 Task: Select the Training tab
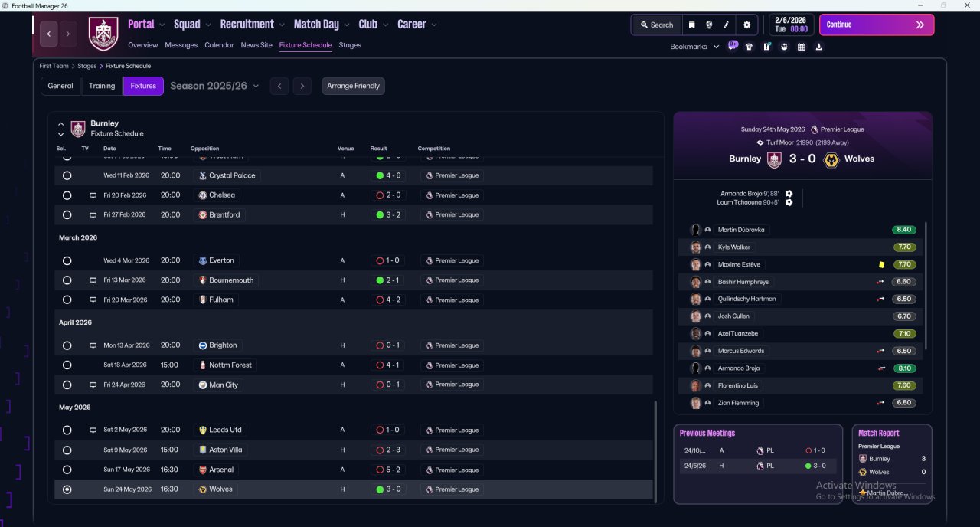point(102,86)
